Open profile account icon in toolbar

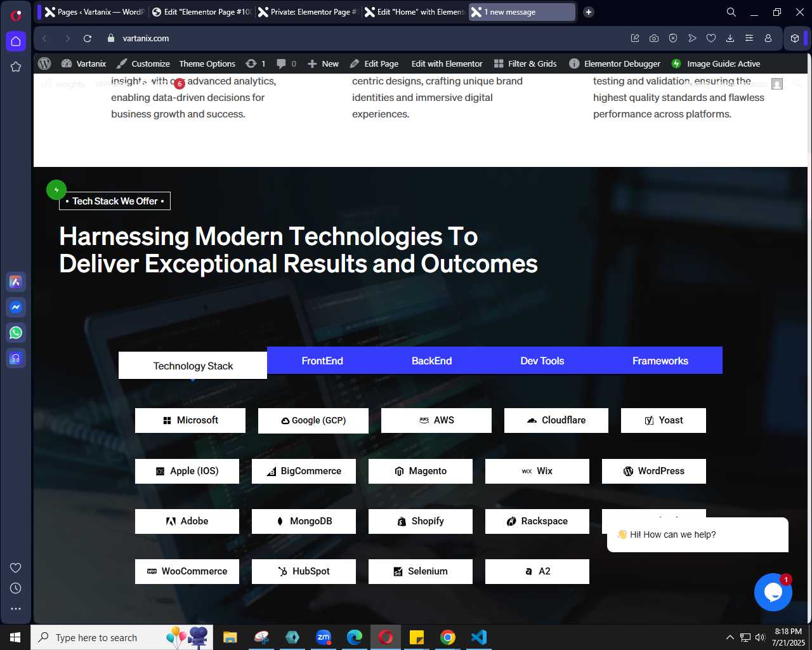click(768, 38)
